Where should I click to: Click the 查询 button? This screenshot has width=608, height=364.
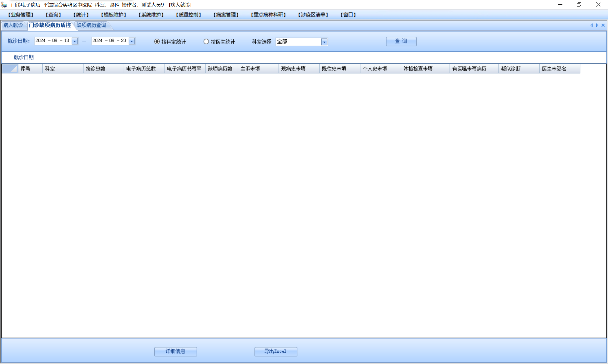401,41
